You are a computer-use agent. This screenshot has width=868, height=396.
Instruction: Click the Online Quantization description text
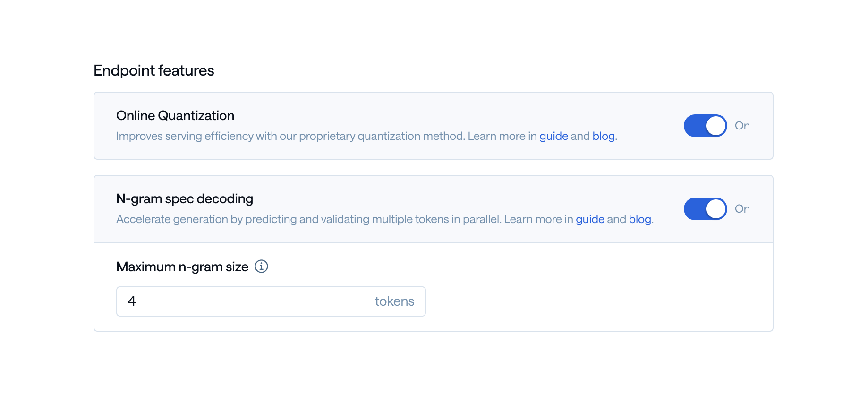tap(366, 136)
